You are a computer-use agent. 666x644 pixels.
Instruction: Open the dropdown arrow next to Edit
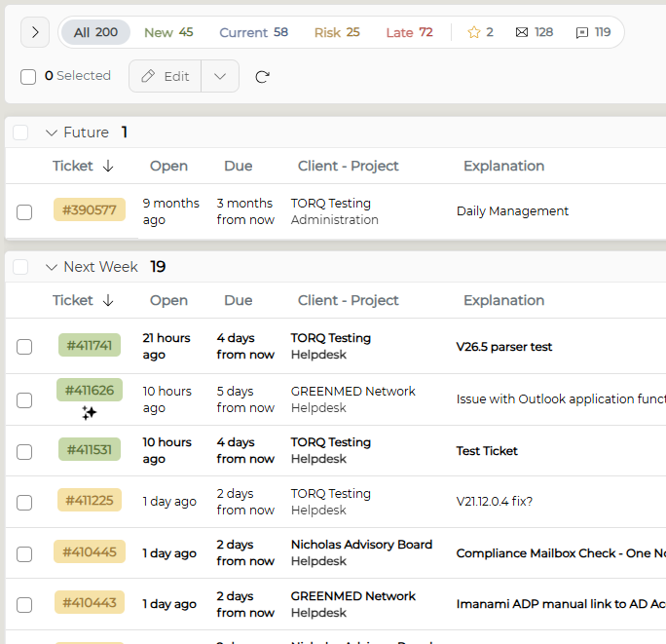pyautogui.click(x=220, y=76)
